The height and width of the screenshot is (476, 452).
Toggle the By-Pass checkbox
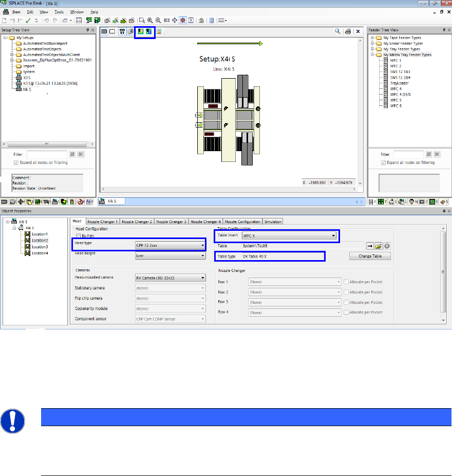[78, 236]
